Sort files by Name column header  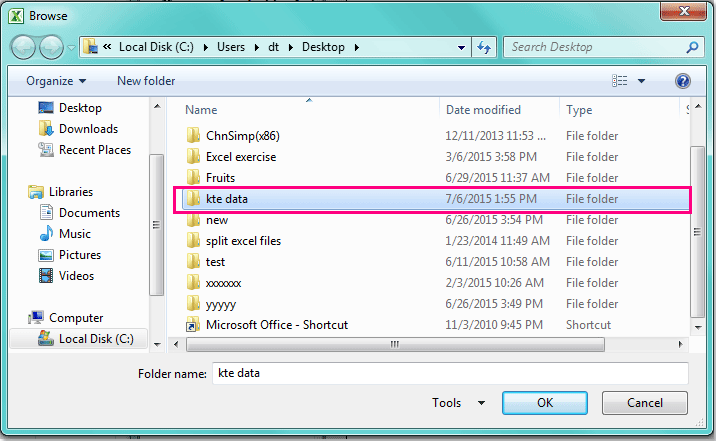(201, 110)
